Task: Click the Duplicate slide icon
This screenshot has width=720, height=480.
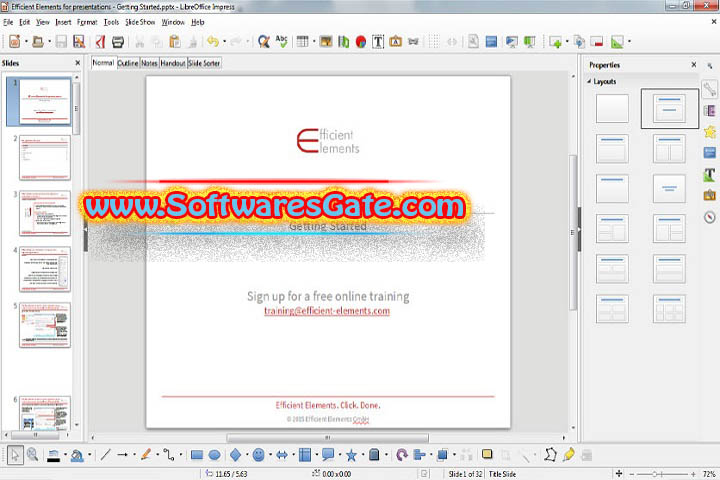Action: pyautogui.click(x=579, y=42)
